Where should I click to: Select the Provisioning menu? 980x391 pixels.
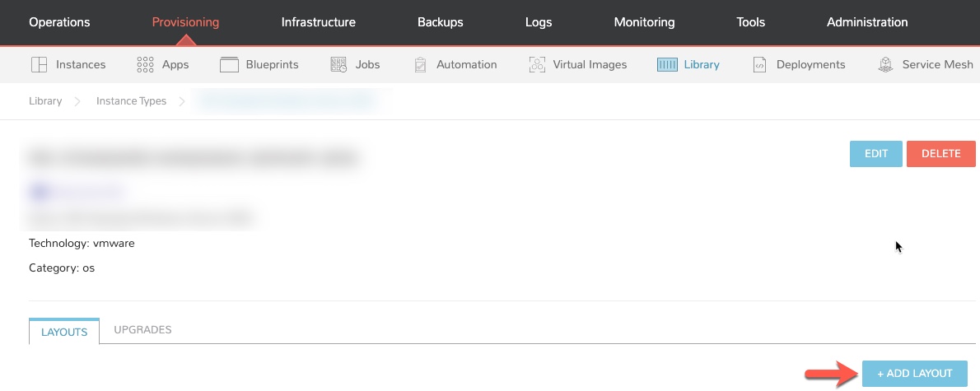tap(185, 22)
